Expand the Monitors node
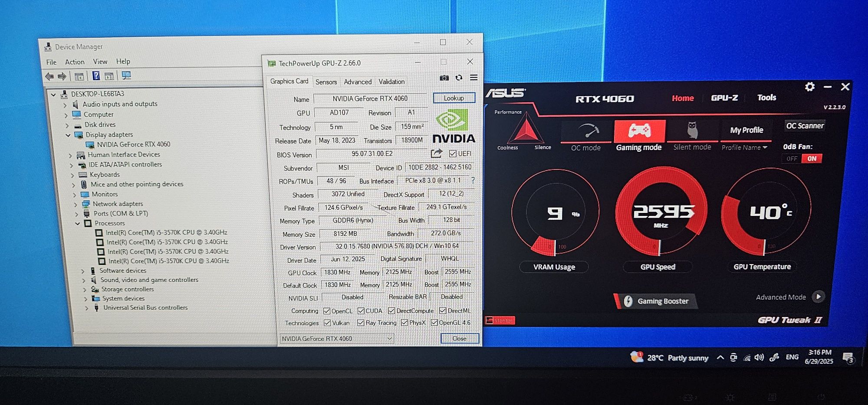 click(x=74, y=195)
